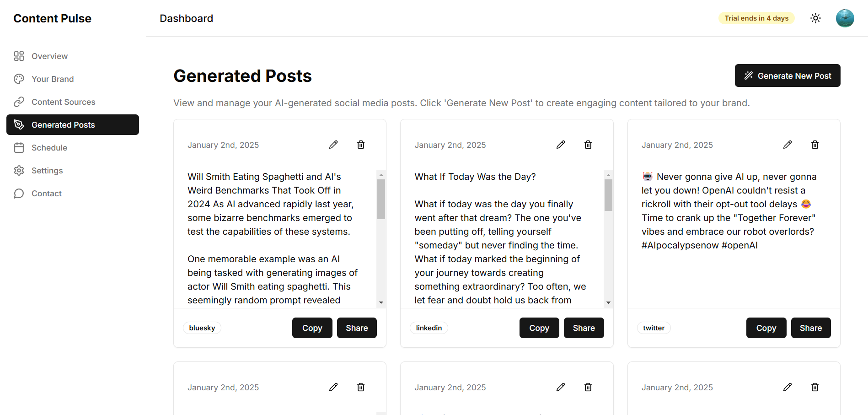Click the Trial ends in 4 days badge

pos(756,18)
